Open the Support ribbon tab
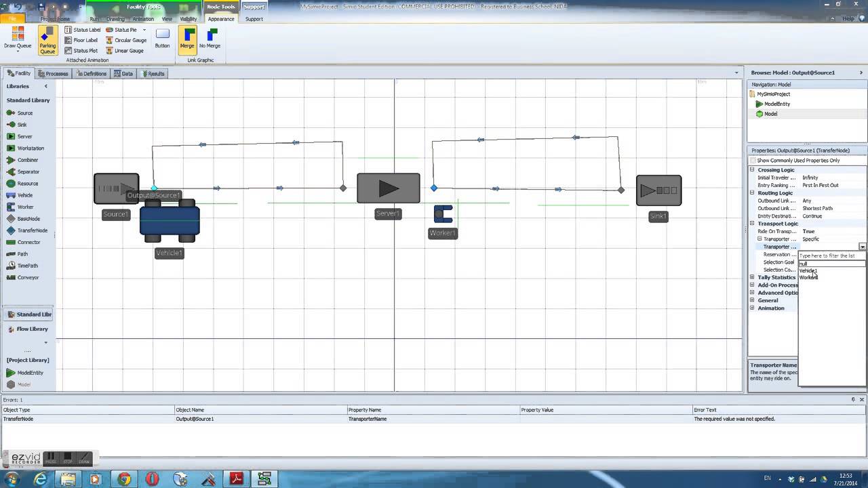This screenshot has width=868, height=488. [254, 19]
